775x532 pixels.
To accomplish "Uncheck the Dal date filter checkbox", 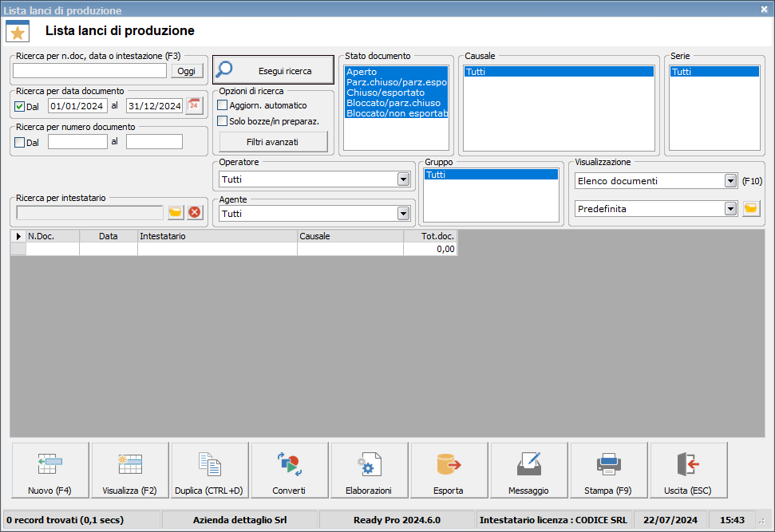I will point(20,106).
